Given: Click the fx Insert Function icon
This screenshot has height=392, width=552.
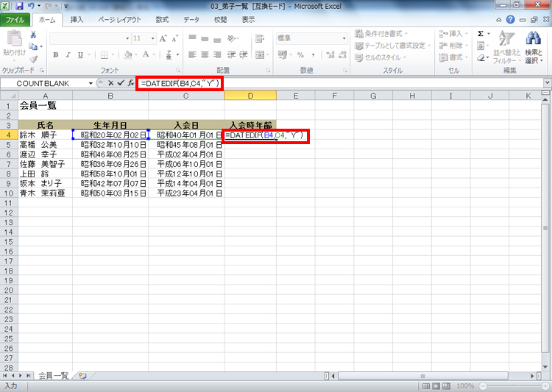Looking at the screenshot, I should [130, 83].
